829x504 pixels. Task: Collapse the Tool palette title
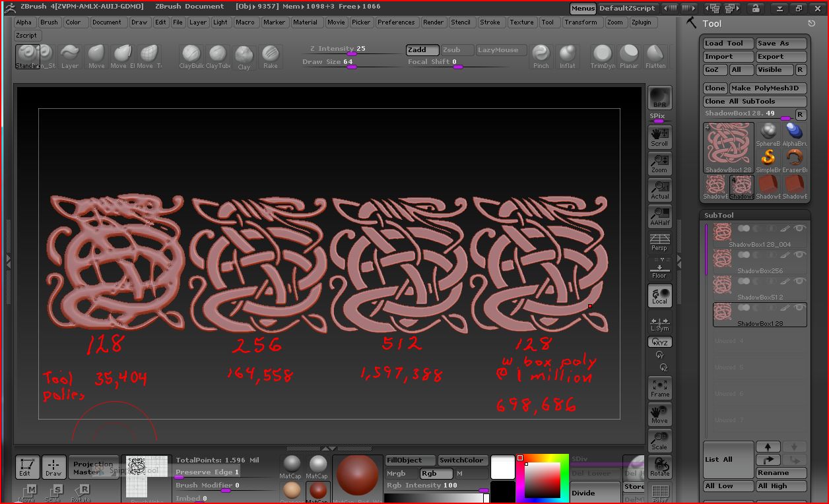click(x=712, y=24)
